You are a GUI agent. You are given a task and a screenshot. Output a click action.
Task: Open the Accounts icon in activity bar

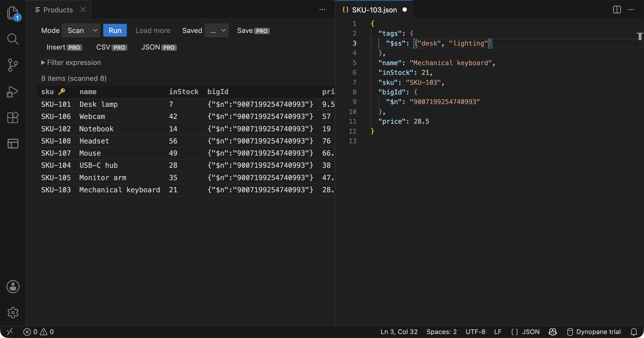[x=13, y=287]
